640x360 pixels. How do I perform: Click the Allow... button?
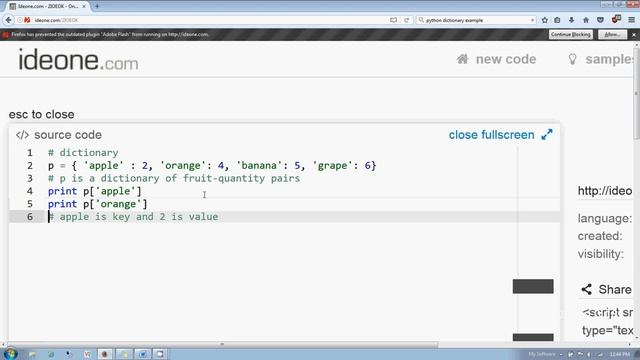click(612, 35)
